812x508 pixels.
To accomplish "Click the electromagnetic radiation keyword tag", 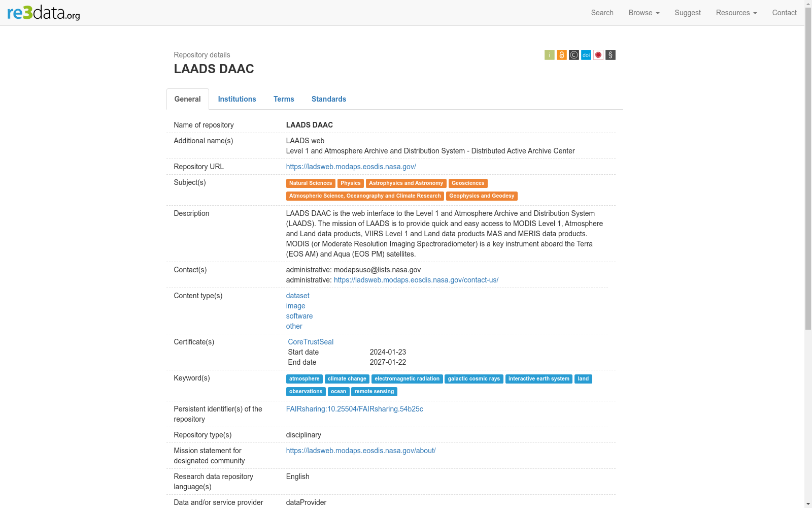I will 407,379.
